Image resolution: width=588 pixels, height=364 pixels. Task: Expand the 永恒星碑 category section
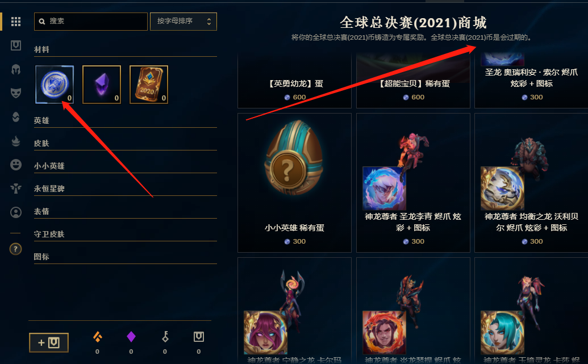pyautogui.click(x=125, y=189)
